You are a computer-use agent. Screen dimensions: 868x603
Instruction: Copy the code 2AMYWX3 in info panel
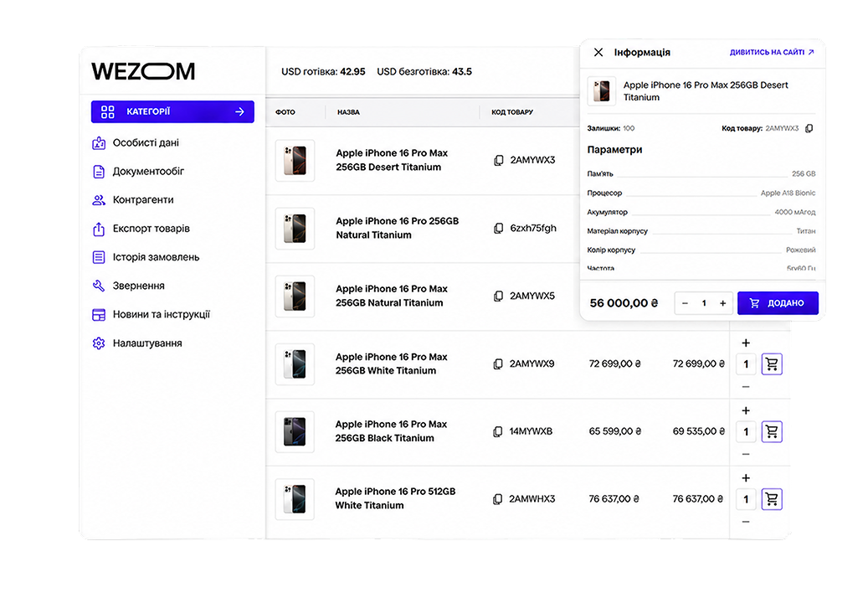click(x=809, y=128)
